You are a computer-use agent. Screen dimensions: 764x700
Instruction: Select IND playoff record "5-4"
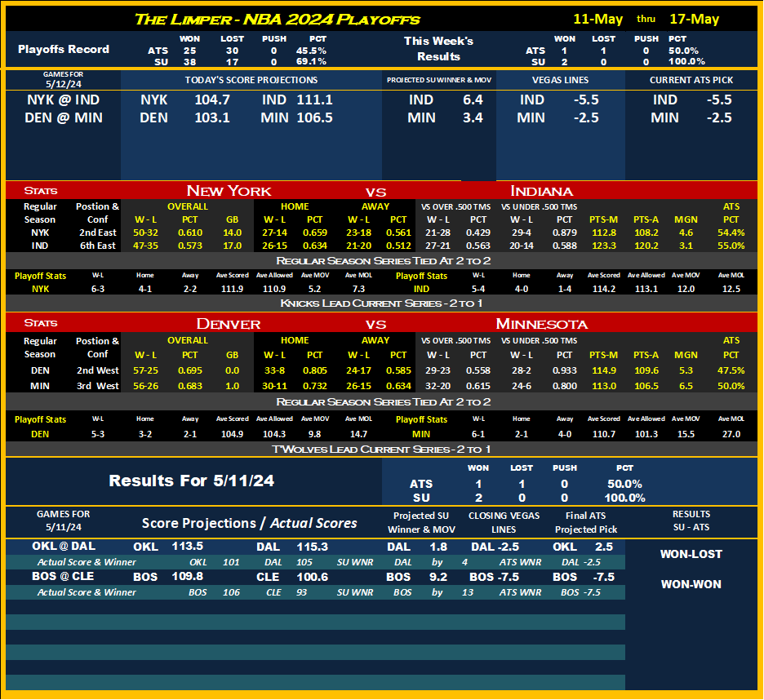pyautogui.click(x=478, y=289)
